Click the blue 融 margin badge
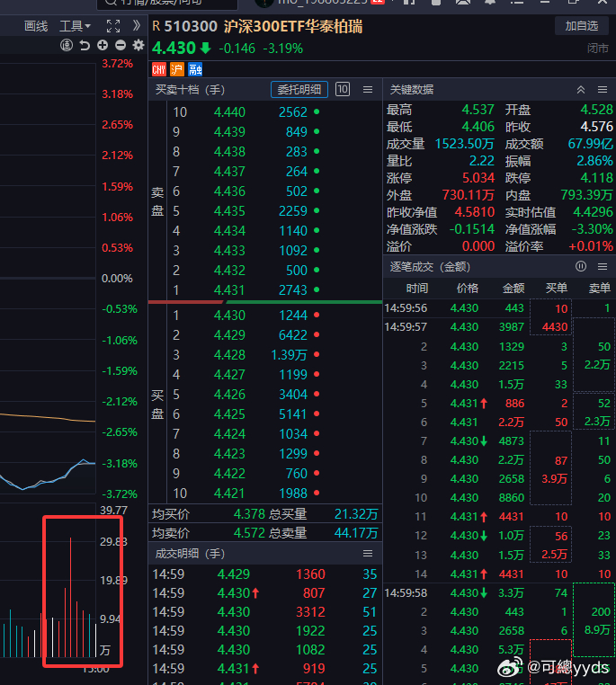Image resolution: width=616 pixels, height=685 pixels. click(x=195, y=69)
